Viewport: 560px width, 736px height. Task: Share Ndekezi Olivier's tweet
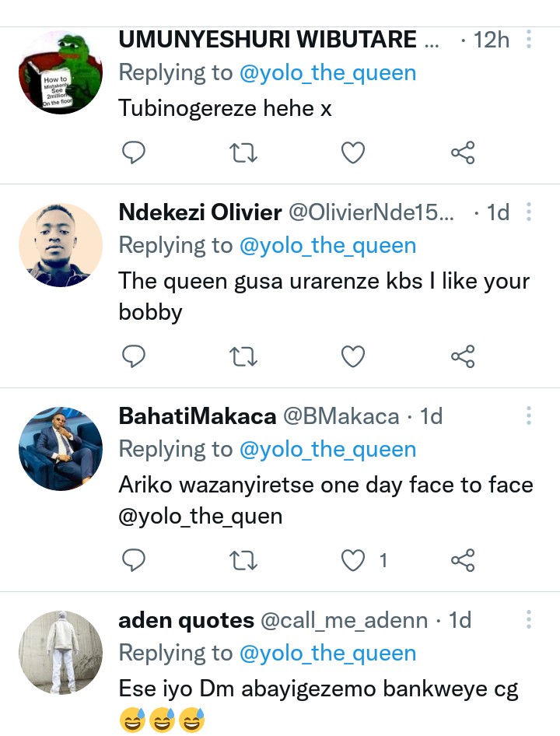pyautogui.click(x=463, y=356)
